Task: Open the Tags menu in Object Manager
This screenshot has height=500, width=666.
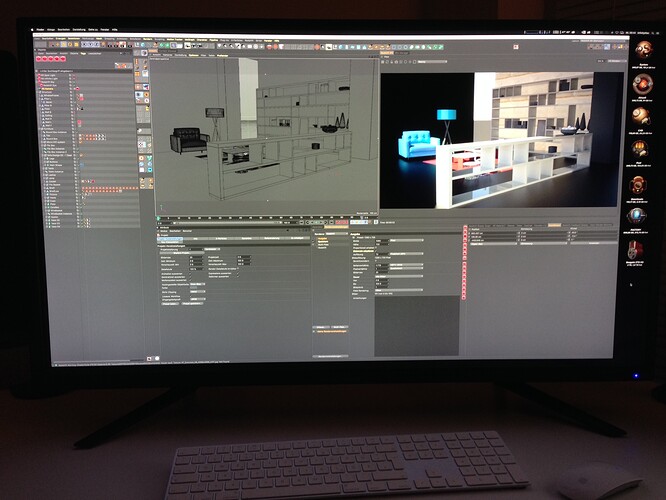Action: 83,54
